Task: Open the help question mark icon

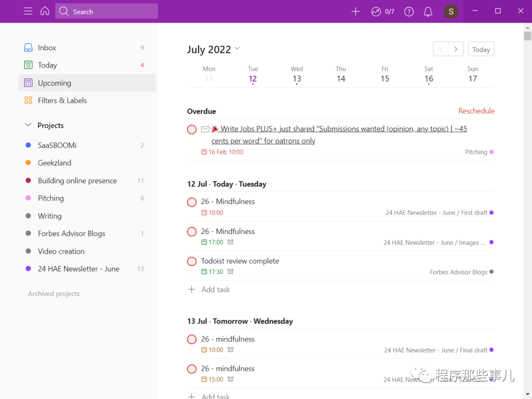Action: (x=409, y=11)
